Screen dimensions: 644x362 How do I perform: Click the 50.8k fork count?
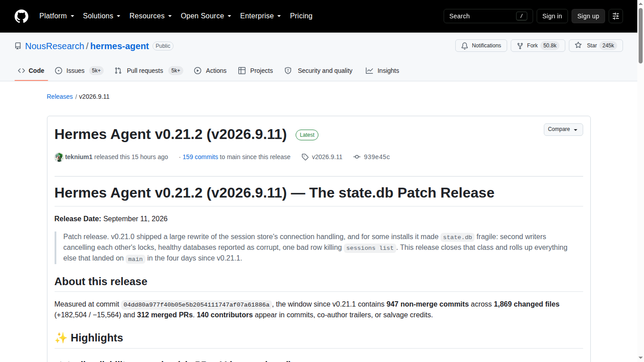click(x=550, y=46)
